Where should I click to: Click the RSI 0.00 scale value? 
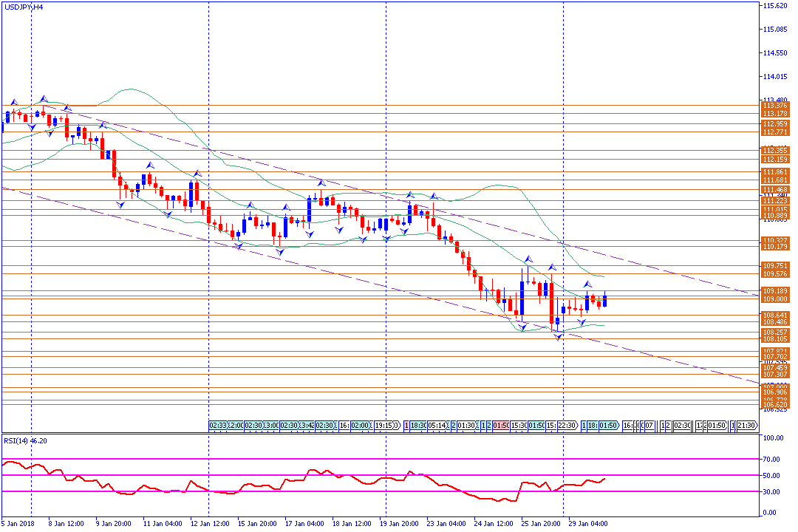(770, 513)
